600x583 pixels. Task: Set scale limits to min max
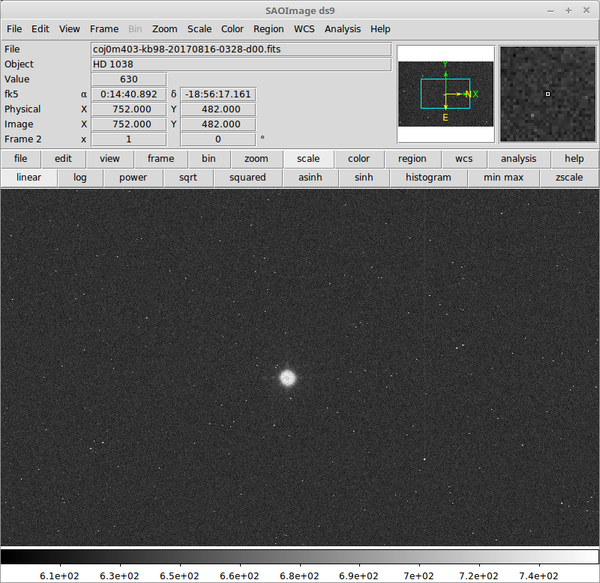pos(503,177)
